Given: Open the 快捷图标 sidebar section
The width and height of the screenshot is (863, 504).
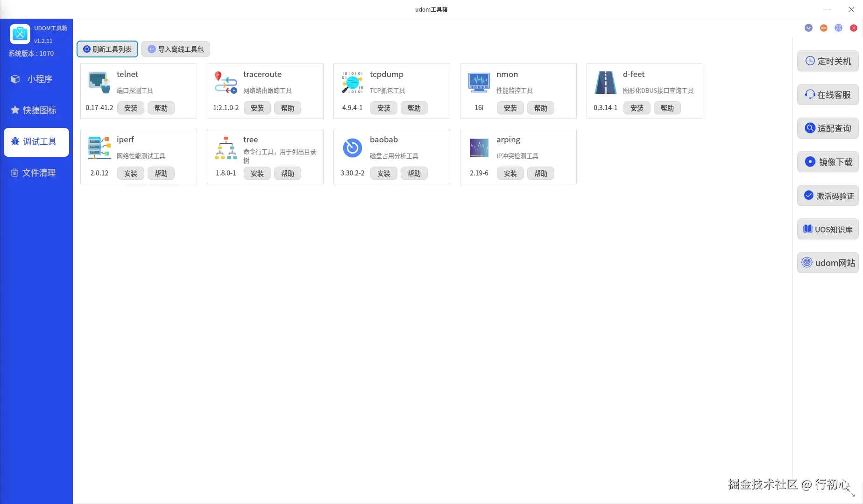Looking at the screenshot, I should click(x=36, y=110).
